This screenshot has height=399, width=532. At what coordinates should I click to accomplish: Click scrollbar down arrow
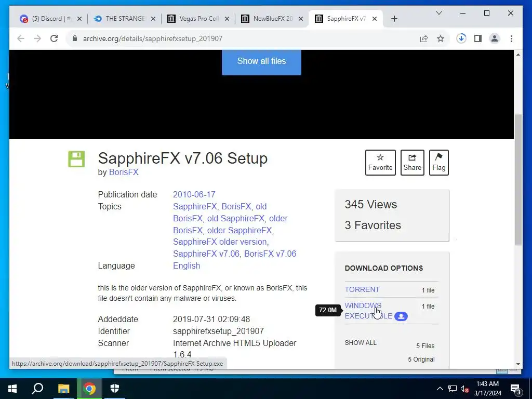pos(518,364)
